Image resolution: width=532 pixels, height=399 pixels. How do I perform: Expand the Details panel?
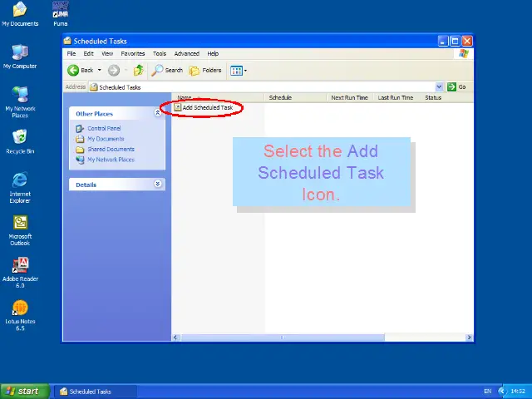pos(158,185)
